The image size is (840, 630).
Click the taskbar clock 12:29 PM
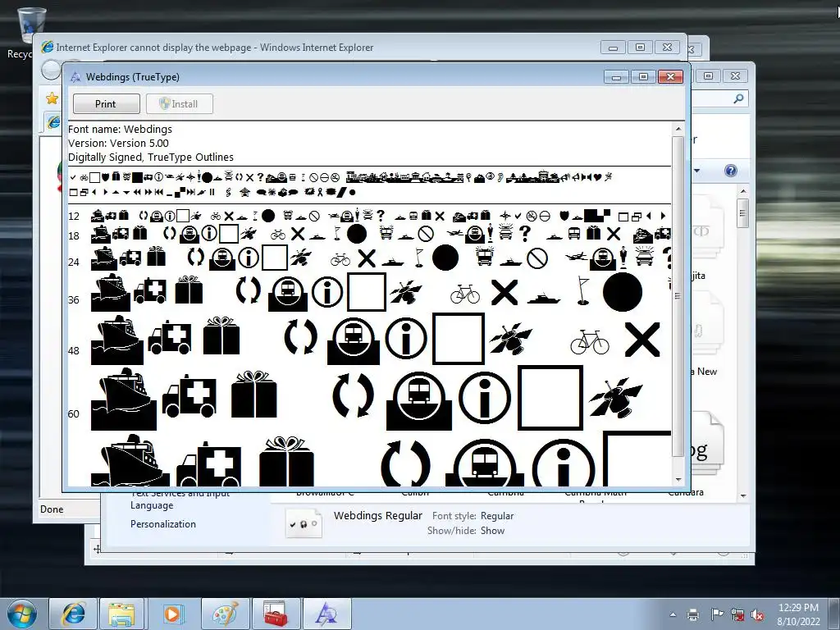click(x=798, y=608)
